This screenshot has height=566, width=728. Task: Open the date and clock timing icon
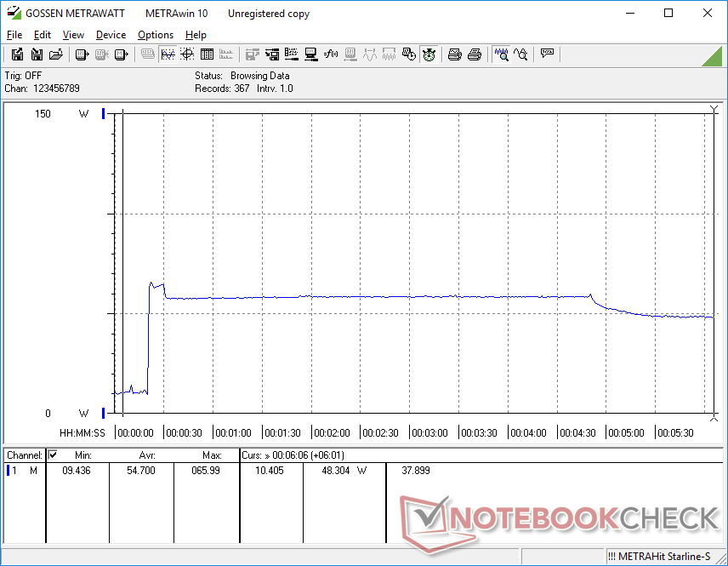click(x=409, y=54)
